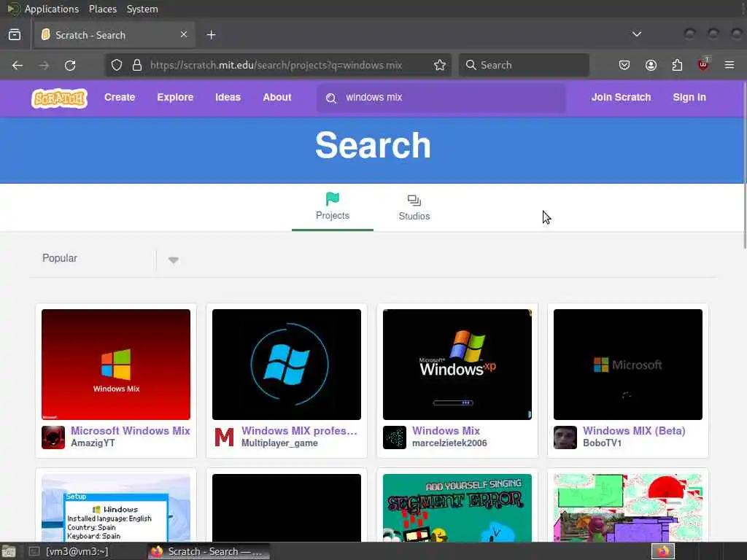Click the Windows XP boot thumbnail
Viewport: 747px width, 560px height.
click(x=457, y=365)
